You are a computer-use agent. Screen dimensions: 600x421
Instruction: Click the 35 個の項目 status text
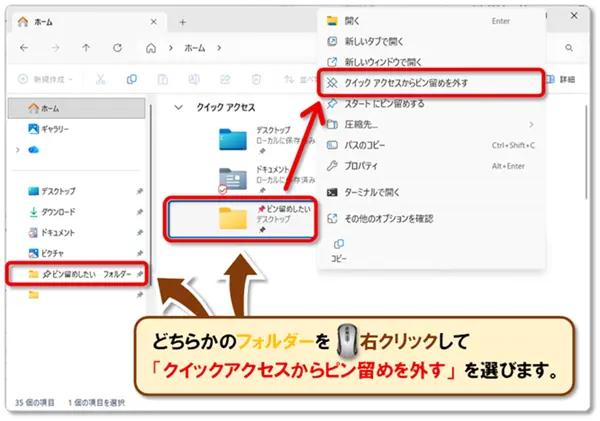click(34, 402)
